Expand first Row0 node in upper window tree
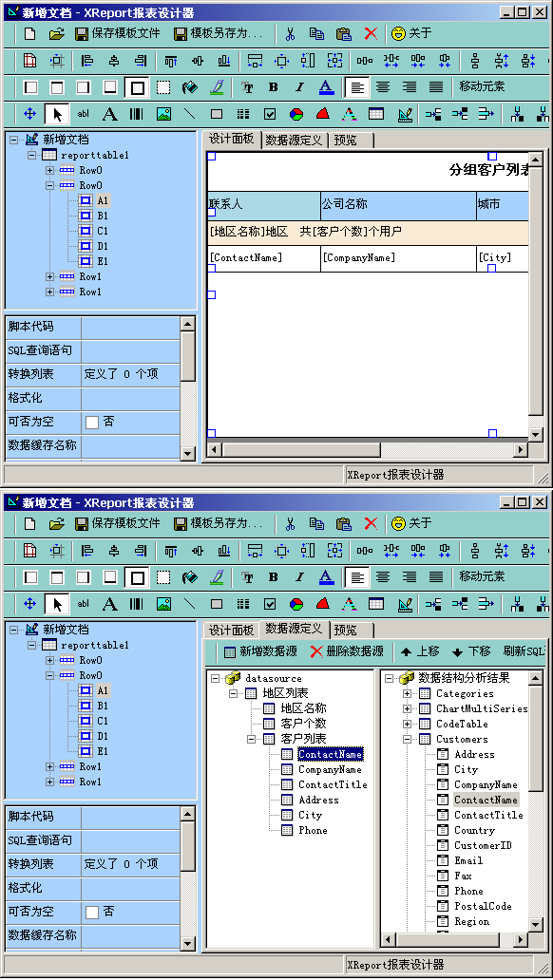The height and width of the screenshot is (980, 553). (49, 170)
